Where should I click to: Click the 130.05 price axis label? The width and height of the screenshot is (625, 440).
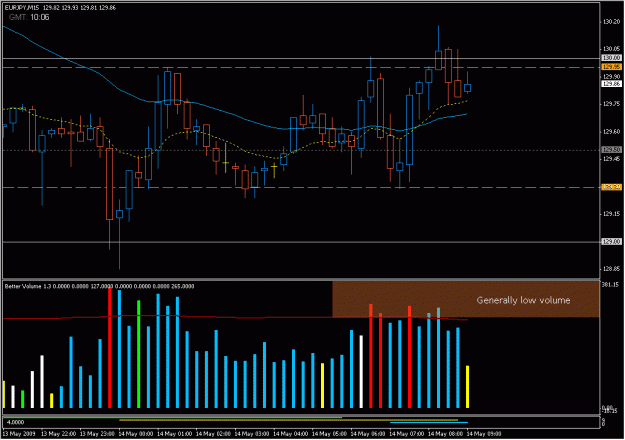[611, 49]
